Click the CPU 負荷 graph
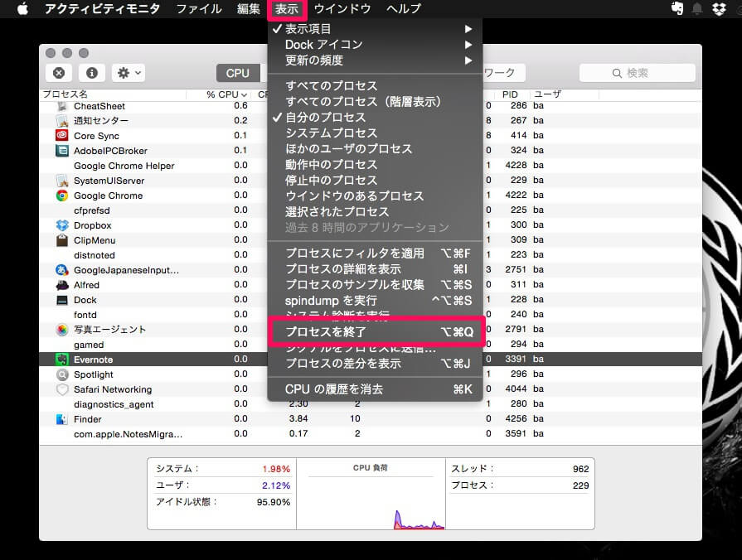Screen dimensions: 742x560 pos(371,494)
